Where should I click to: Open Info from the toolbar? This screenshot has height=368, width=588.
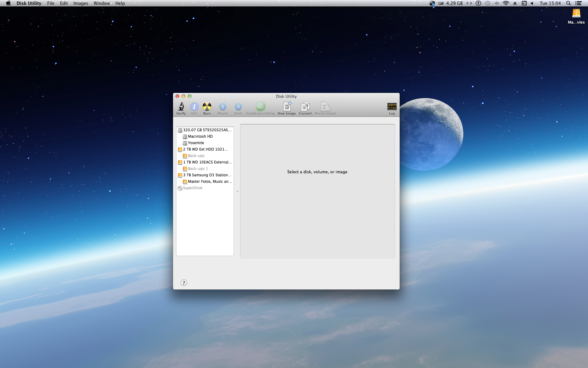pyautogui.click(x=194, y=107)
